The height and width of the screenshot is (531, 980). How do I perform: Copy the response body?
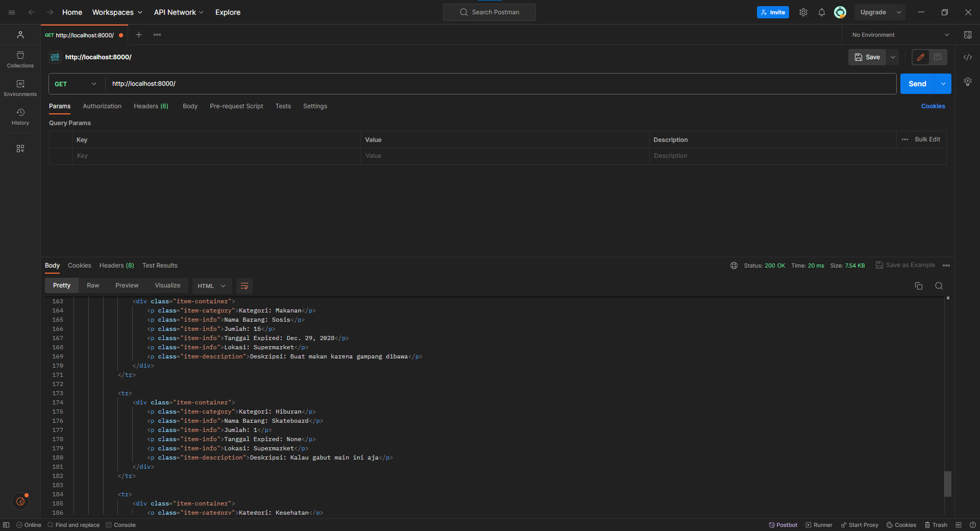[919, 286]
